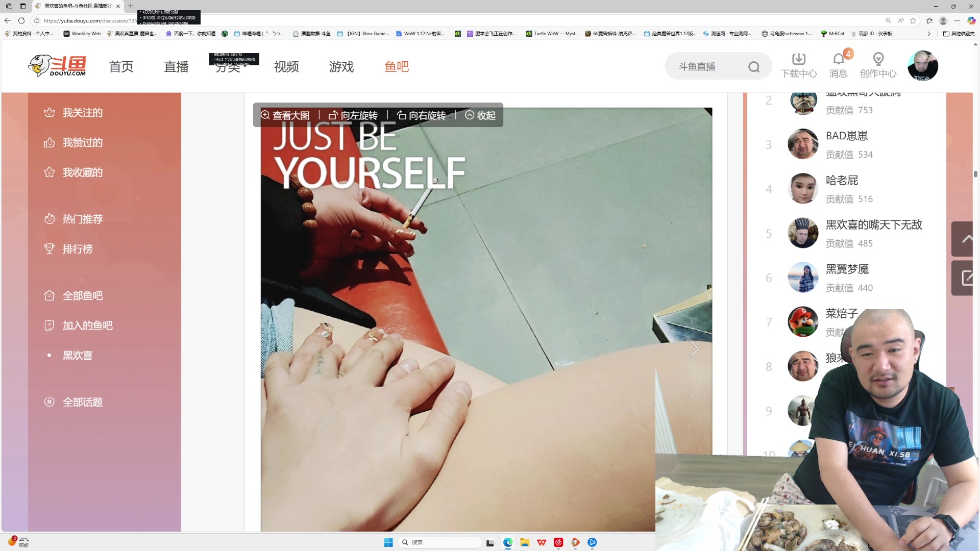Show next image with right chevron
Screen dimensions: 980x551
coord(694,349)
